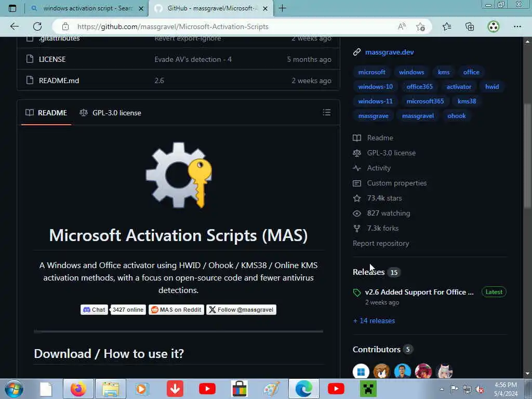Close the GitHub massgravel tab
Screen dimensions: 532x399
(265, 8)
